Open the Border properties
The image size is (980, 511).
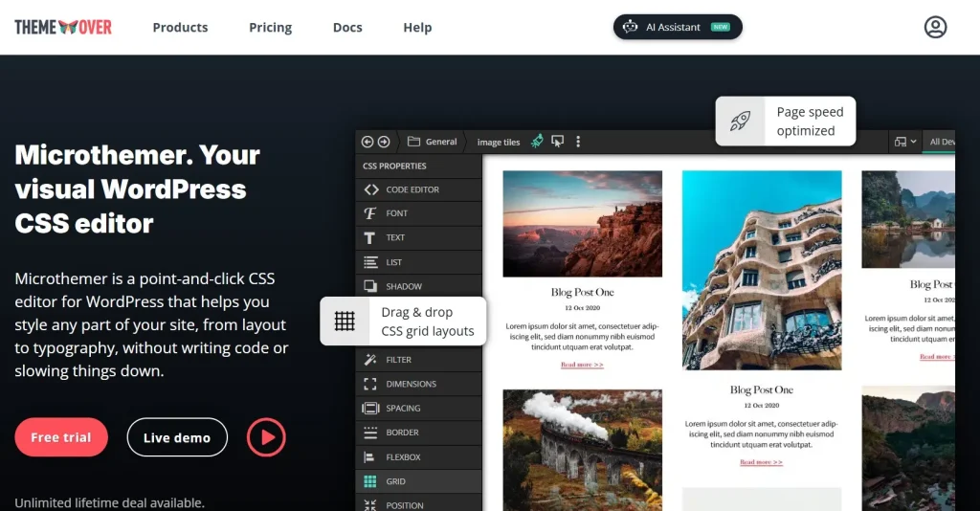pos(419,433)
